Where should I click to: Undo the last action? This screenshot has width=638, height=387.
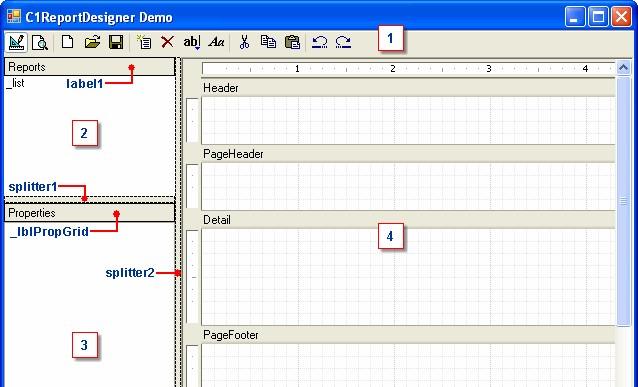(320, 42)
